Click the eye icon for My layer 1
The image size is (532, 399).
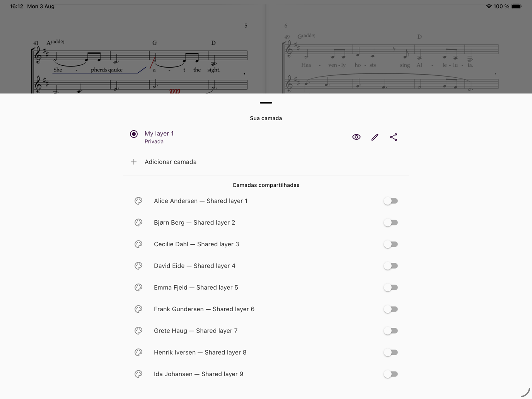click(x=356, y=137)
